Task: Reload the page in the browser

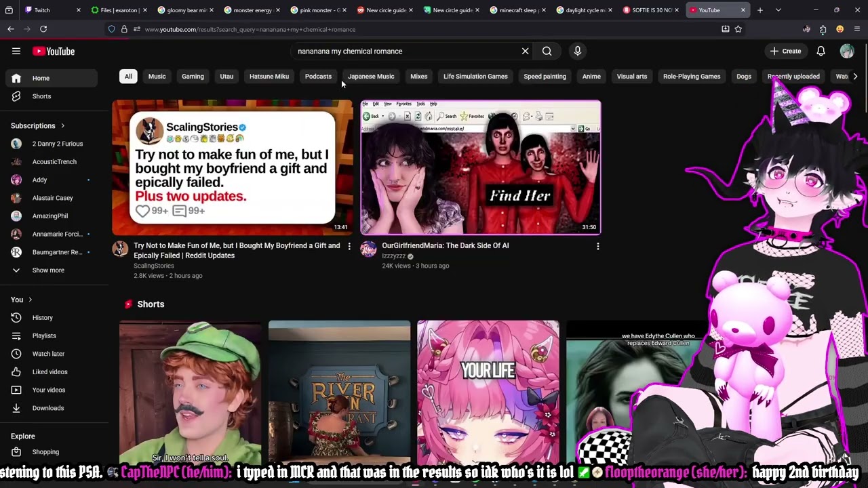Action: coord(43,29)
